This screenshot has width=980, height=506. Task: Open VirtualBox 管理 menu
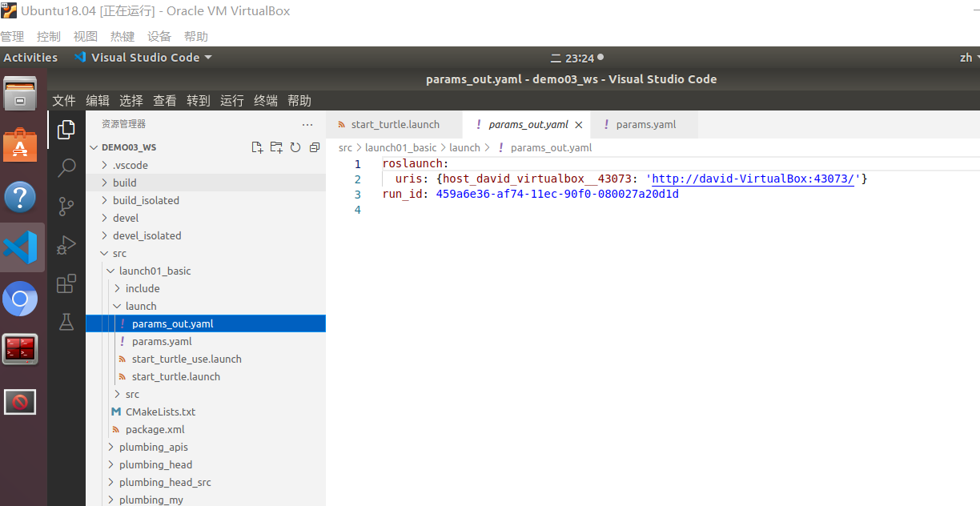click(x=12, y=37)
